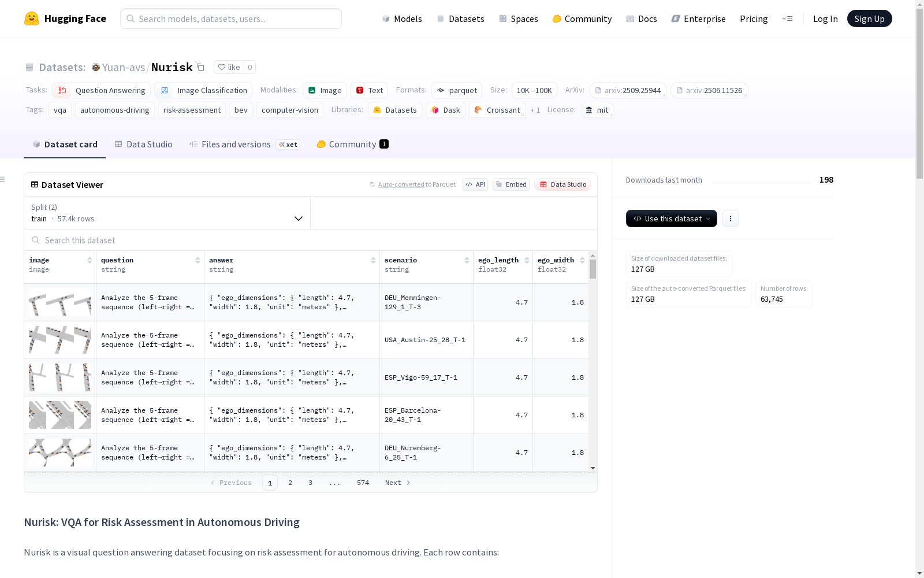
Task: Open Models in the top navigation
Action: [x=402, y=18]
